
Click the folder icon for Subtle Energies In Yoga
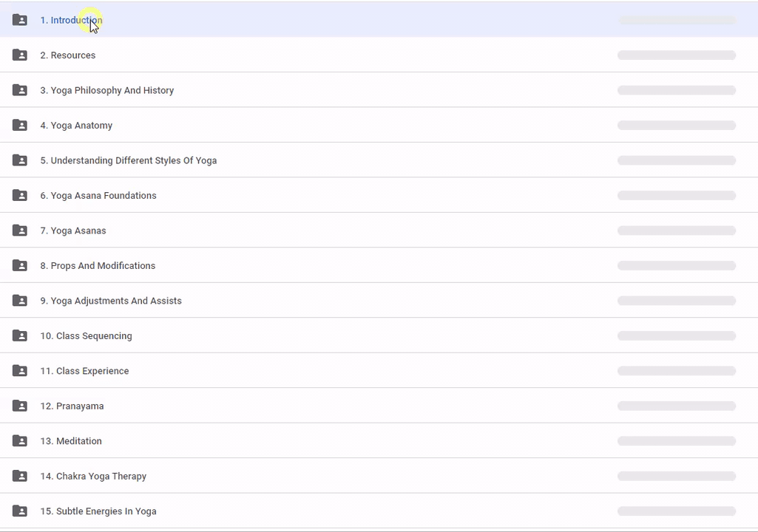[x=20, y=511]
